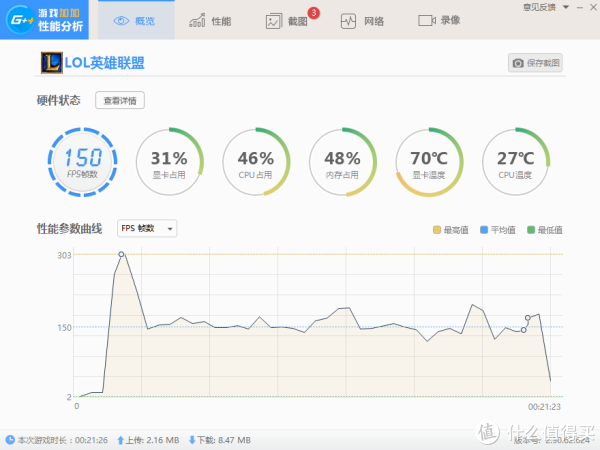Open the 意见反馈 feedback menu

(x=539, y=7)
